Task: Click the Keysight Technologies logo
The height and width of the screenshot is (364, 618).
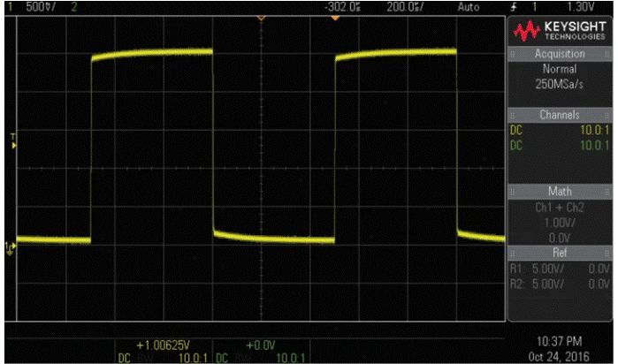Action: [x=560, y=32]
